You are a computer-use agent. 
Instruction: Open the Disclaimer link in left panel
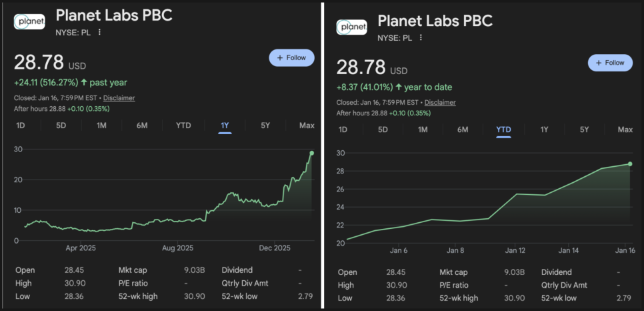point(119,98)
